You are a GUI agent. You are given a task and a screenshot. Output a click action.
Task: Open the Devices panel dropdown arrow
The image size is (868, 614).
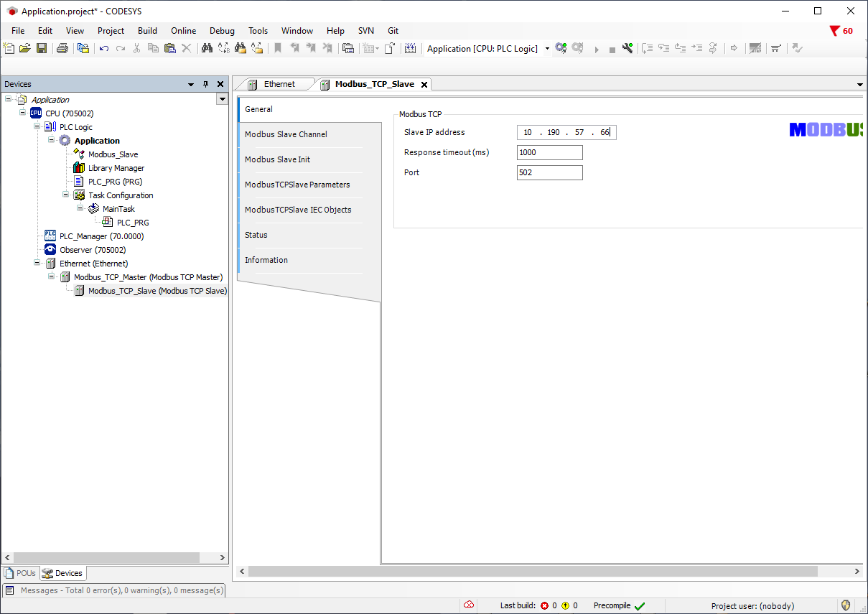click(191, 84)
